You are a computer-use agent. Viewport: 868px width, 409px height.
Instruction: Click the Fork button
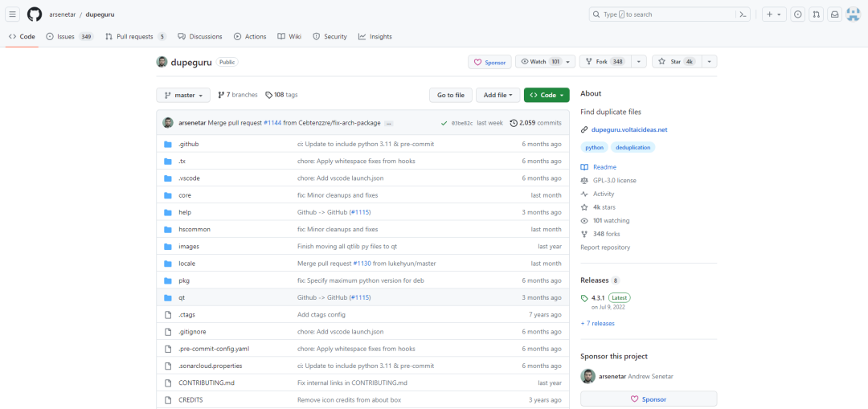606,62
